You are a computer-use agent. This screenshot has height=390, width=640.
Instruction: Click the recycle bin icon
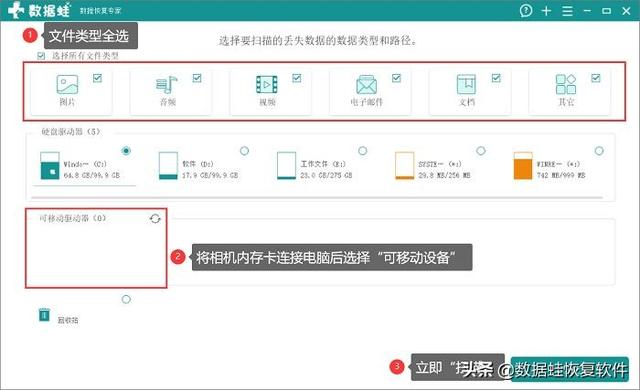point(44,315)
